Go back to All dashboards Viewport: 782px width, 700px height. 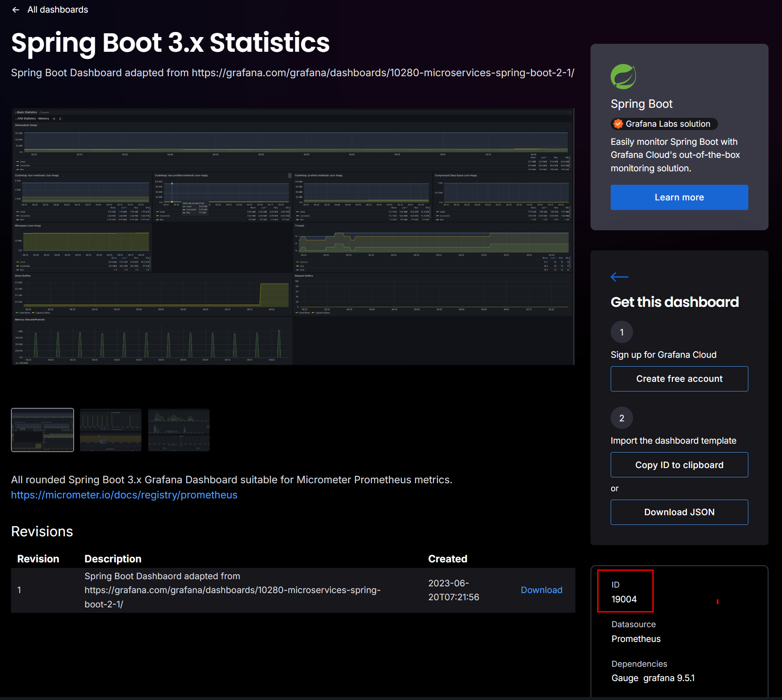coord(58,10)
